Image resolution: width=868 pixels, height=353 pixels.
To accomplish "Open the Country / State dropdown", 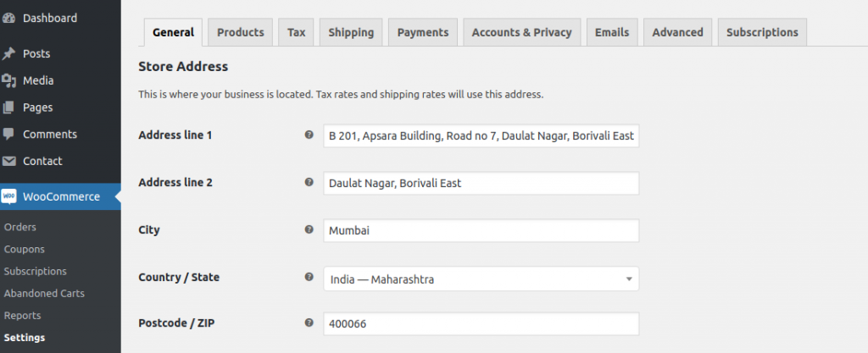I will click(481, 279).
